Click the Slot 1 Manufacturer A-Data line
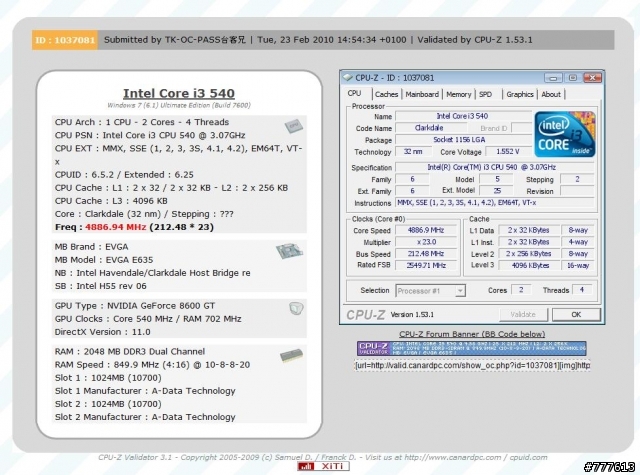This screenshot has height=475, width=640. [145, 391]
